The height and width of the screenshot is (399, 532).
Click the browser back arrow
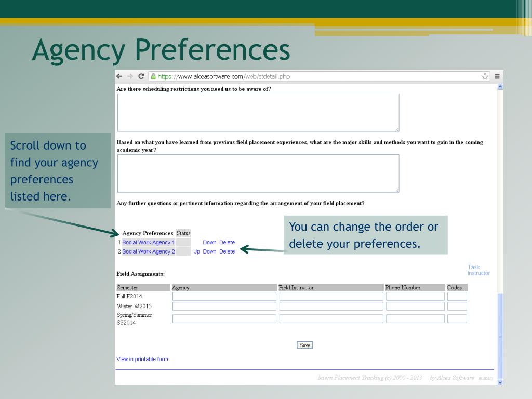point(119,76)
